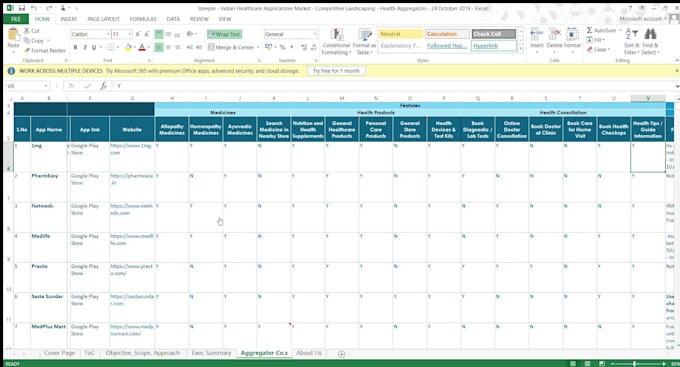Open Conditional Formatting menu
Screen dimensions: 680x367
point(336,42)
